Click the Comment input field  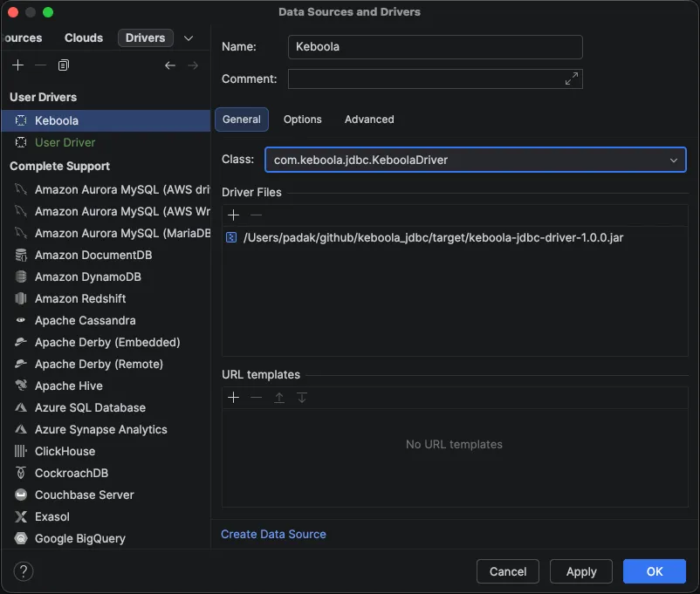coord(436,79)
